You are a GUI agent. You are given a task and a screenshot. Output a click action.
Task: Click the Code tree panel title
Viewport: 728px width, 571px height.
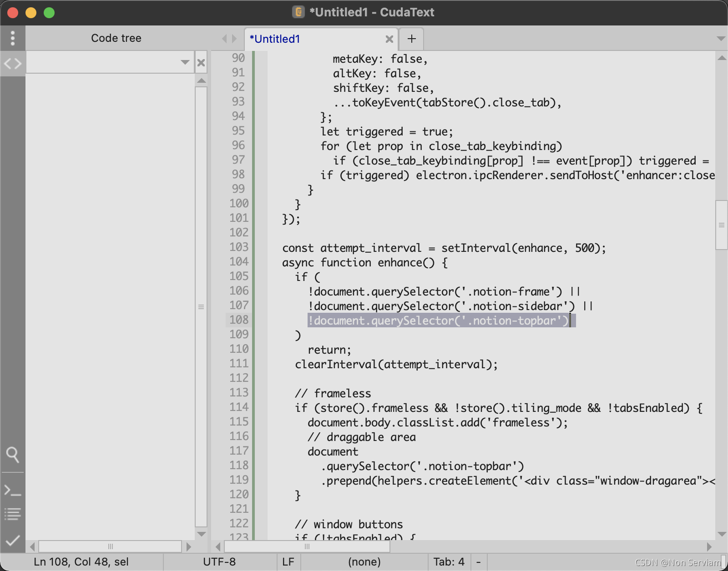click(x=116, y=38)
